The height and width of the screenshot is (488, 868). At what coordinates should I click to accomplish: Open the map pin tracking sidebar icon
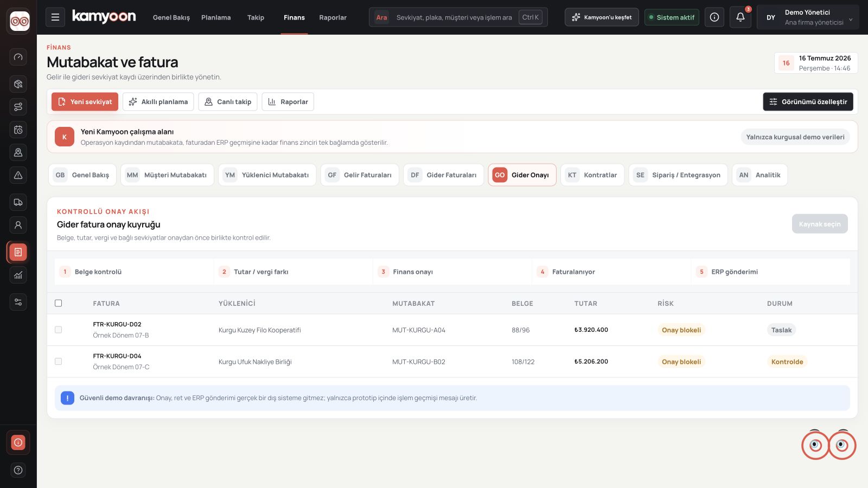pos(18,152)
